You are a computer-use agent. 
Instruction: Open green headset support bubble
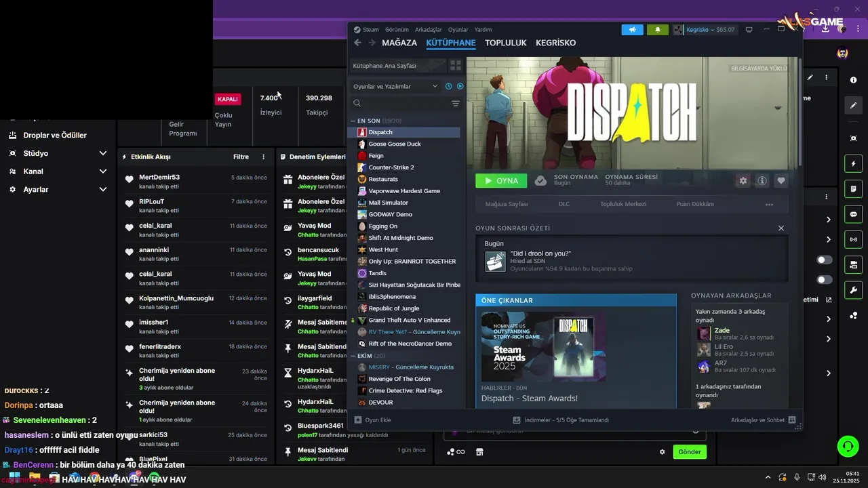click(848, 446)
